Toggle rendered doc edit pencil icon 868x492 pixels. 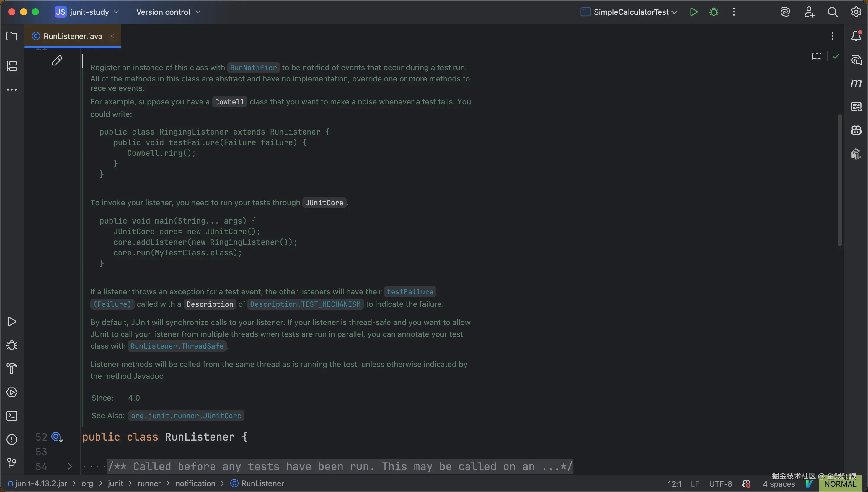[x=57, y=60]
